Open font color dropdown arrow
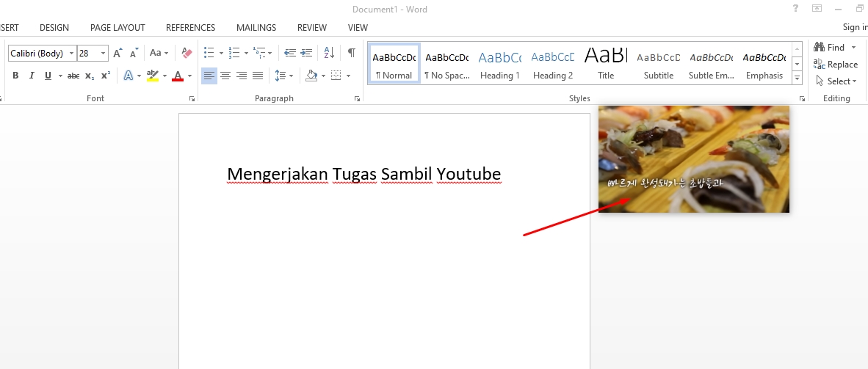The height and width of the screenshot is (369, 868). [x=189, y=76]
